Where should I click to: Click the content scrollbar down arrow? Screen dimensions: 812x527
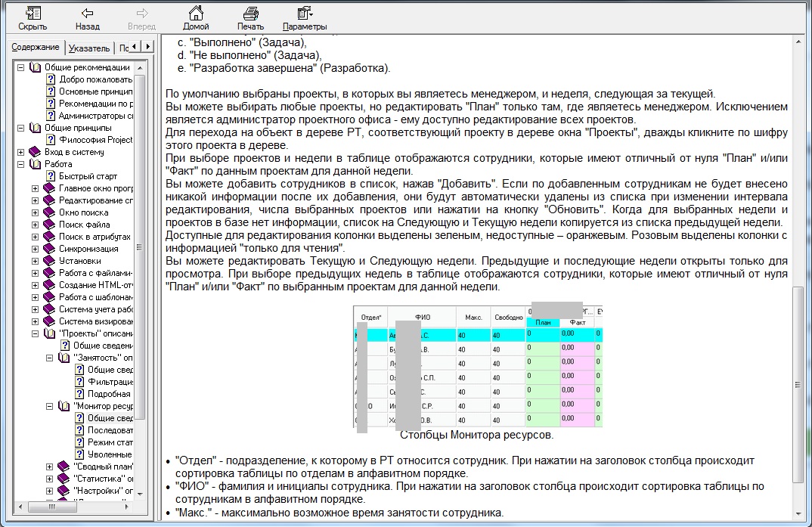tap(798, 513)
